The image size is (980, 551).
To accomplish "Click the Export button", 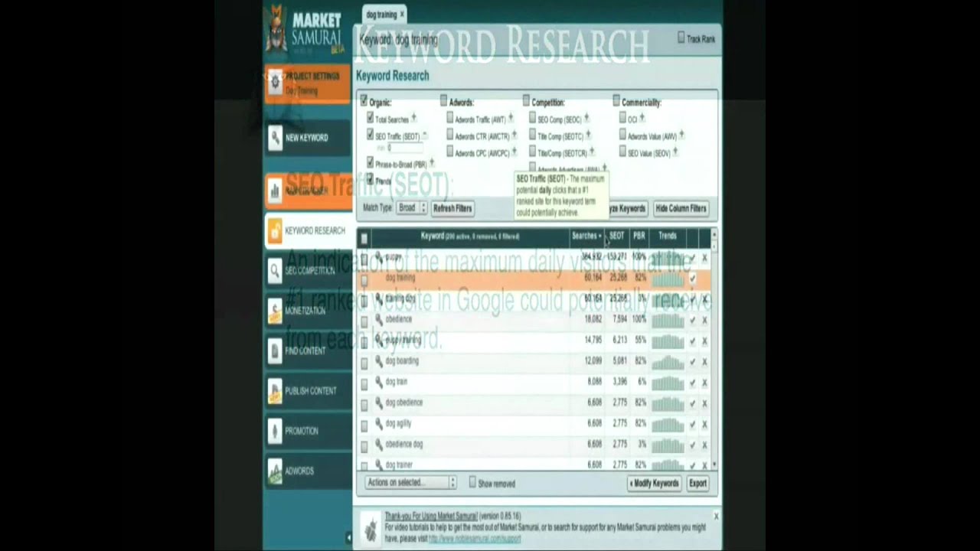I will 697,484.
